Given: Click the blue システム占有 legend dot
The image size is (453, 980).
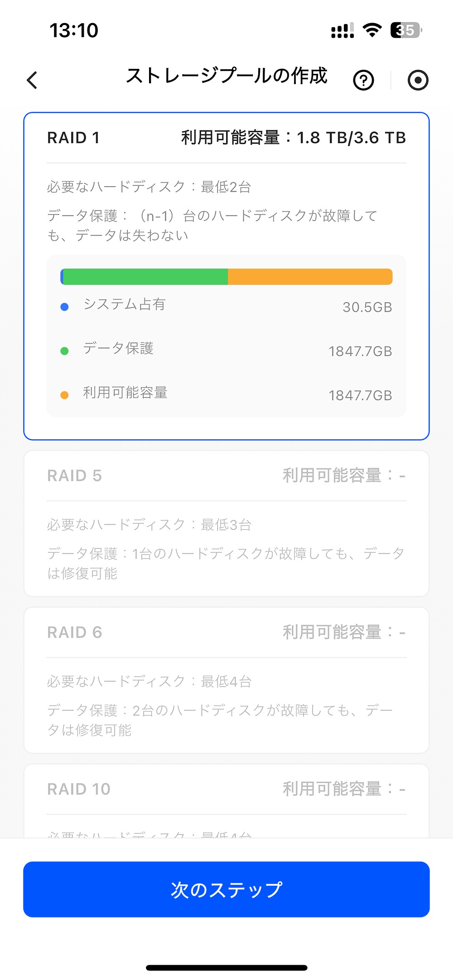Looking at the screenshot, I should click(x=65, y=307).
